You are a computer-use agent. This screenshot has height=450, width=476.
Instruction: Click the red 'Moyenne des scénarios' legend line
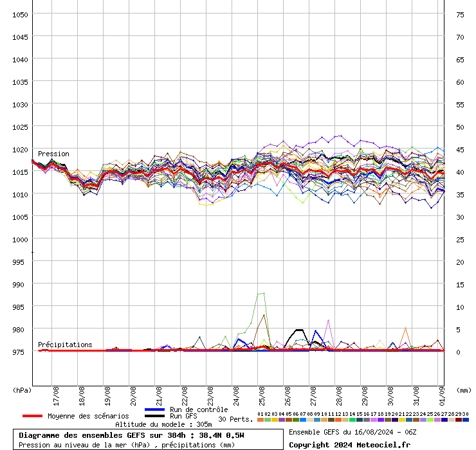pos(32,416)
